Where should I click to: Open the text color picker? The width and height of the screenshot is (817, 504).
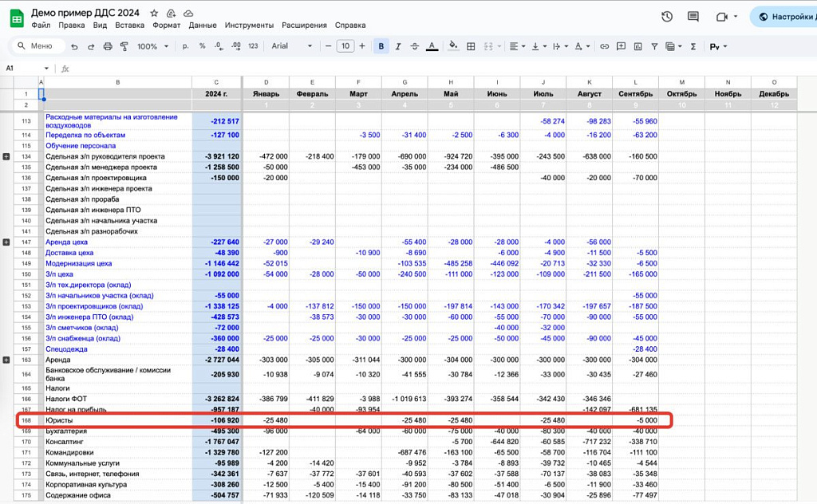[x=432, y=46]
